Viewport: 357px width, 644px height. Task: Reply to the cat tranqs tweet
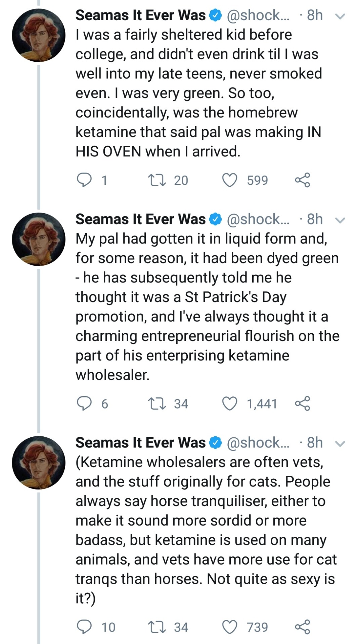(x=84, y=627)
